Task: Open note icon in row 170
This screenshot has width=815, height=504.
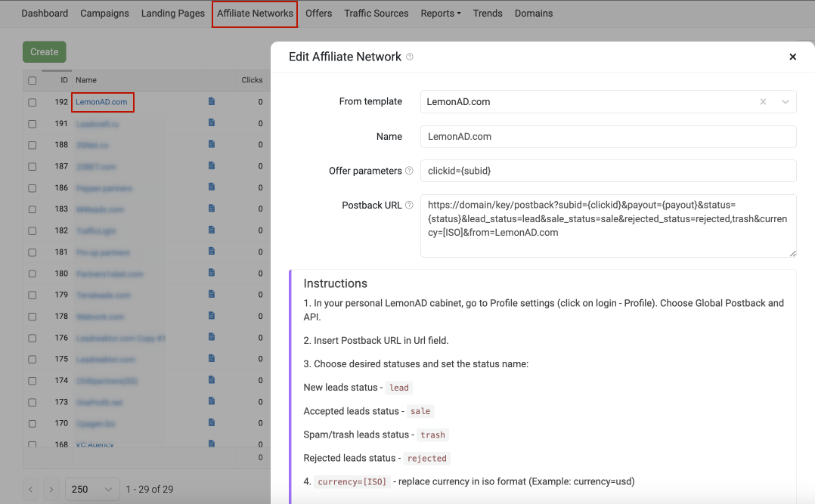Action: tap(212, 423)
